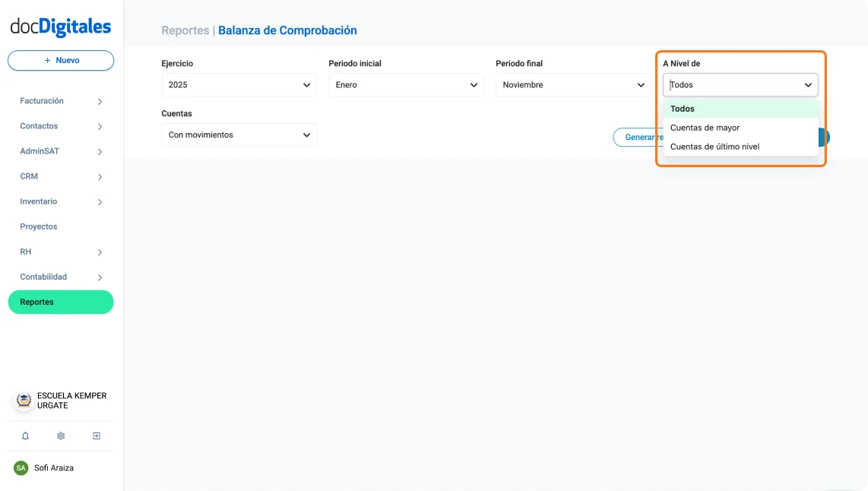
Task: Click the Escuela Kemper Urgate account icon
Action: pyautogui.click(x=22, y=401)
